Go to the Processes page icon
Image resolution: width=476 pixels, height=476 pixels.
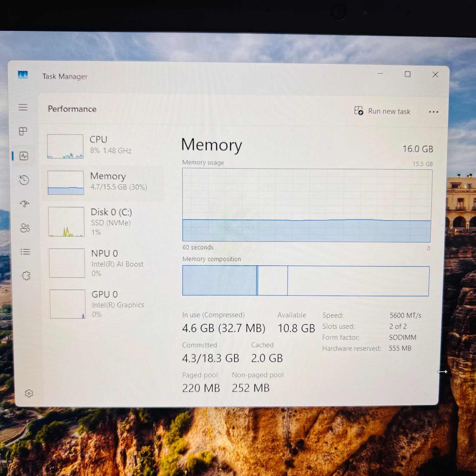[23, 131]
